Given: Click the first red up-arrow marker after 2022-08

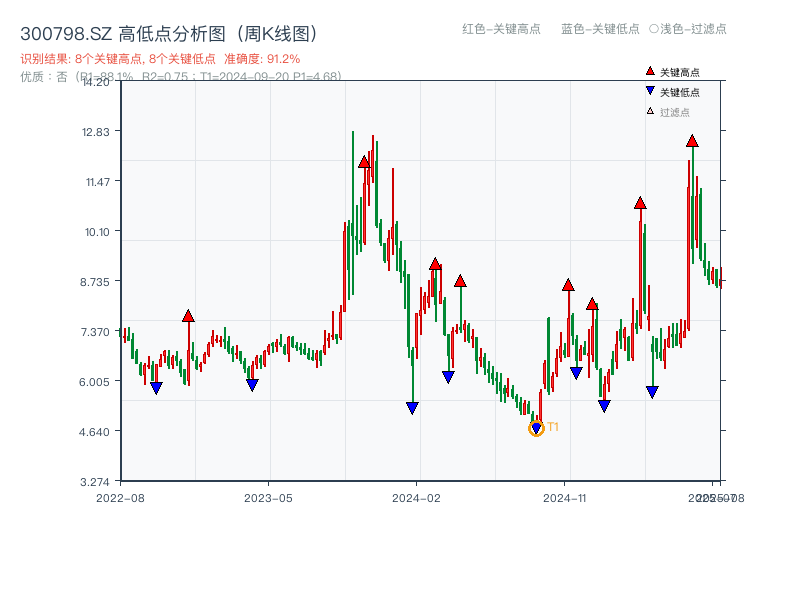Looking at the screenshot, I should (188, 314).
